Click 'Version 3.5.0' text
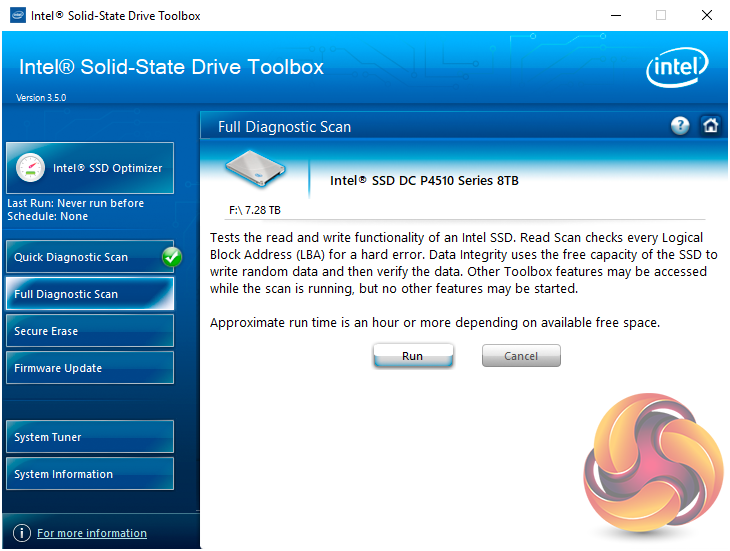 [x=41, y=98]
